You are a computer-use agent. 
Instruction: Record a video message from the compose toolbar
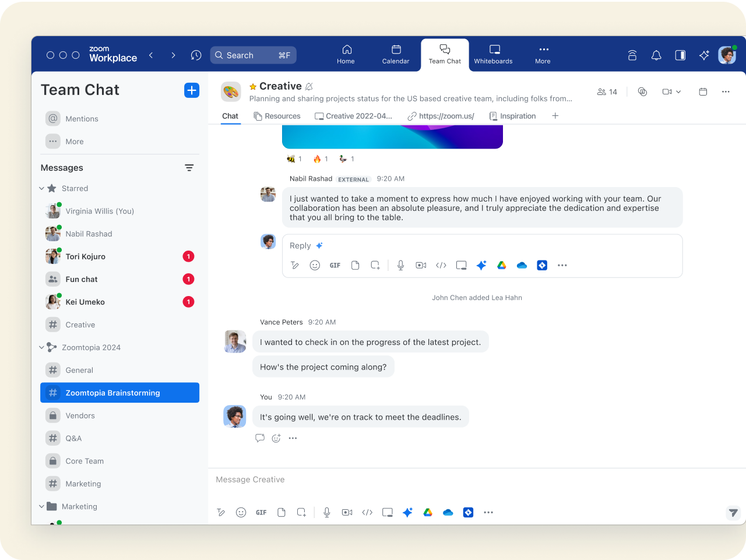(347, 512)
